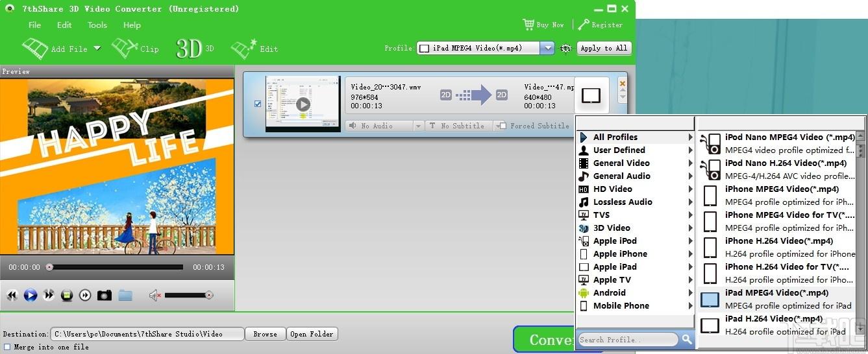Expand the Apple iPhone submenu
Screen dimensions: 868x354
click(690, 254)
